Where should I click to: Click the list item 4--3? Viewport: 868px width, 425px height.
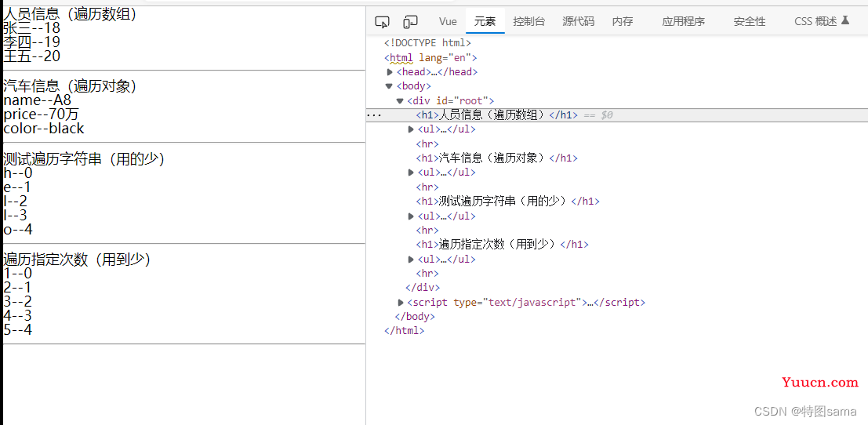tap(18, 315)
